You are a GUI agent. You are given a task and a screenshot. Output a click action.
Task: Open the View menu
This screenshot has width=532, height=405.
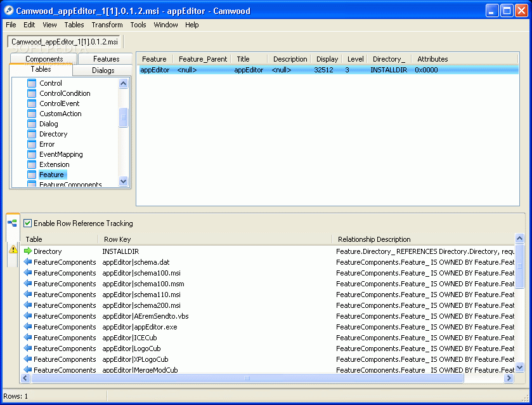tap(49, 25)
